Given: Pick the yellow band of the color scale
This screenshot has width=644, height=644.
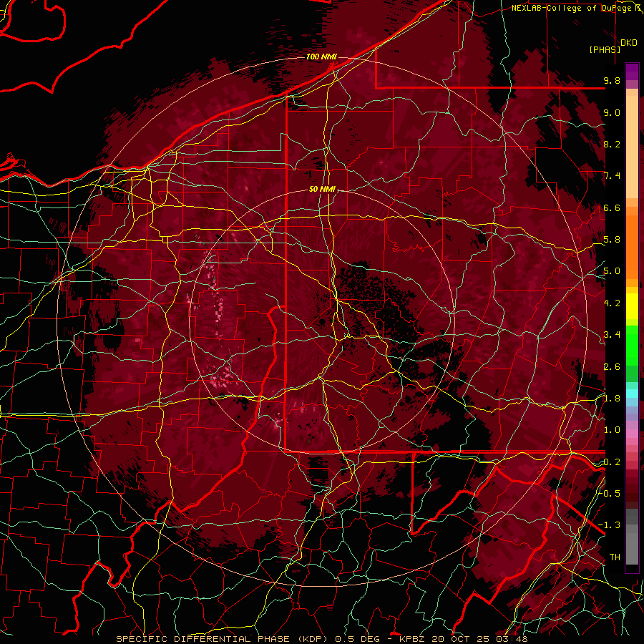Looking at the screenshot, I should pos(632,306).
